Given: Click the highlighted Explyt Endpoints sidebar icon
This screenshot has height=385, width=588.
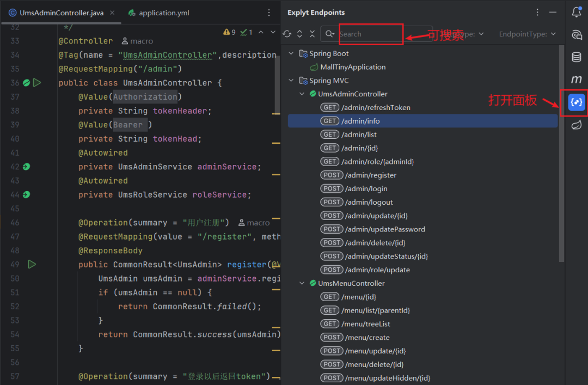Looking at the screenshot, I should coord(577,102).
